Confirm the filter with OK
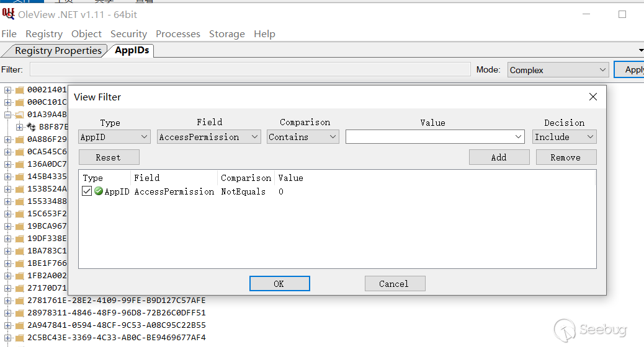This screenshot has width=644, height=347. [279, 284]
